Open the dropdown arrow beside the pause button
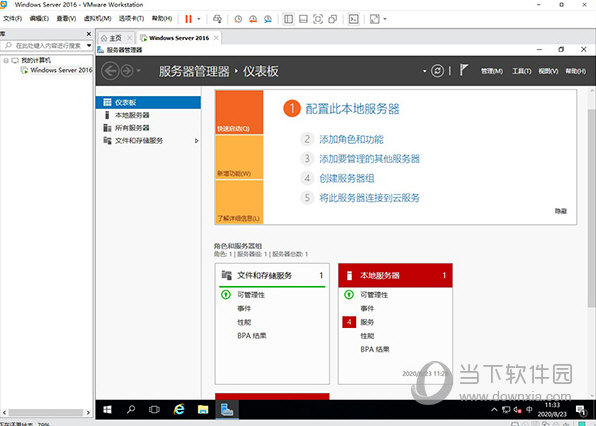Image resolution: width=596 pixels, height=426 pixels. (x=198, y=19)
